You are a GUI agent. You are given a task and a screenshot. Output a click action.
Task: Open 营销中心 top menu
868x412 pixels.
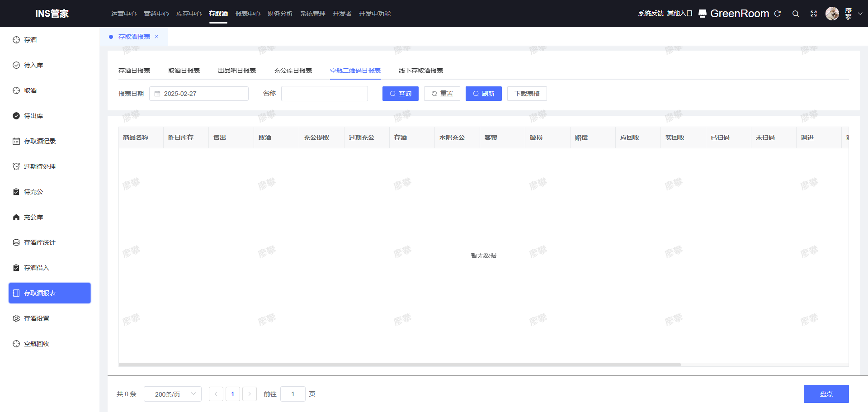click(x=156, y=14)
